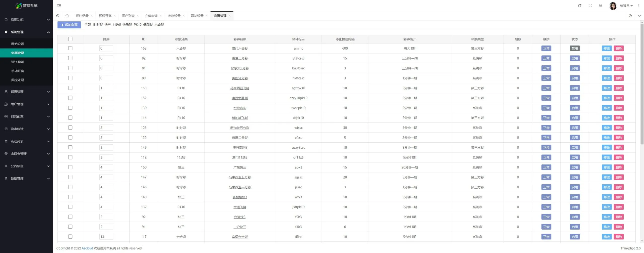Tick the checkbox for ID 153 row
644x253 pixels.
pos(70,88)
